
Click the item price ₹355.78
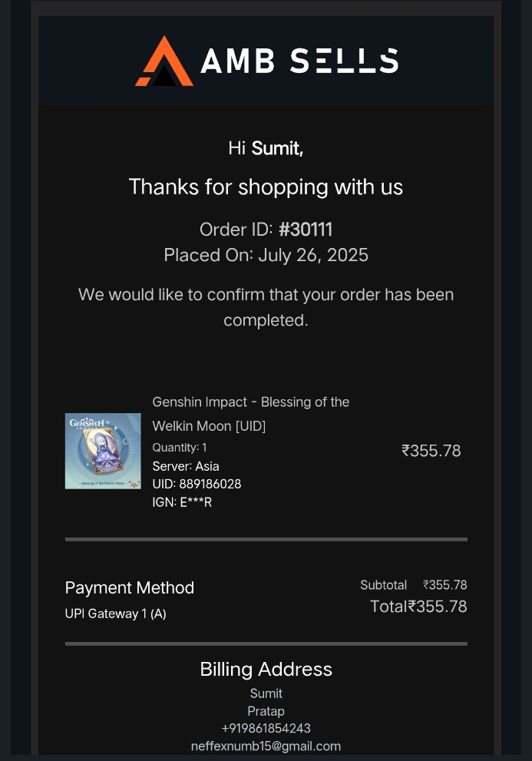point(431,451)
